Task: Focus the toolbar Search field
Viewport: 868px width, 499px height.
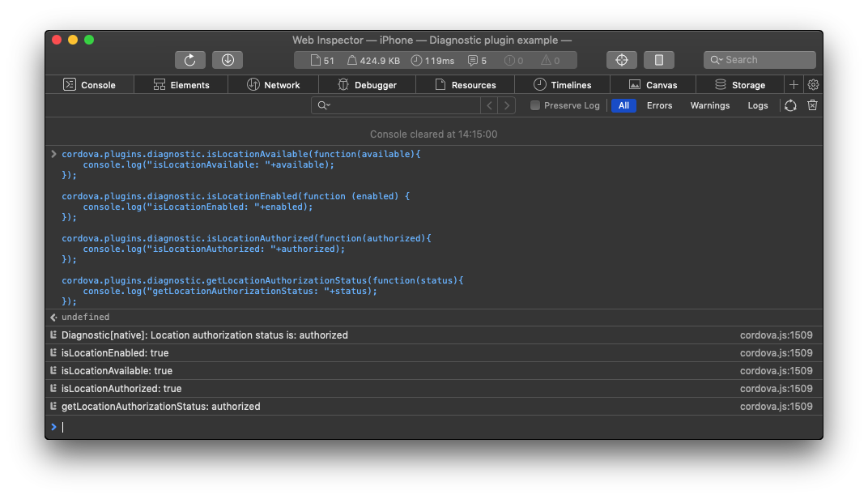Action: [x=759, y=60]
